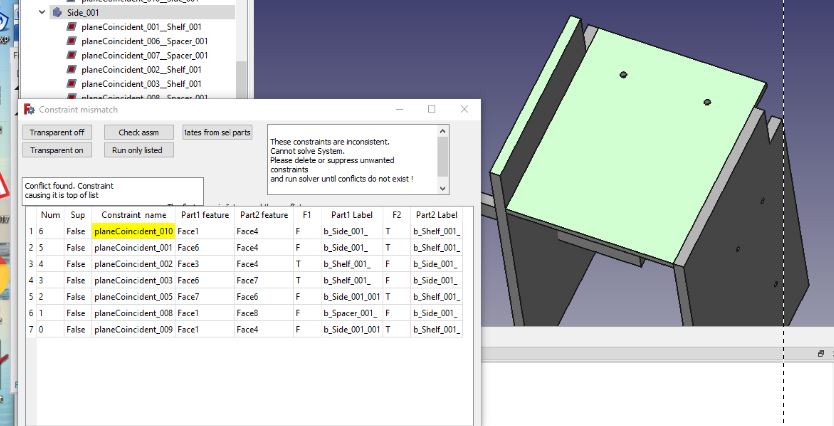Click the planeCoincident_007__Spacer_001 constraint icon
This screenshot has width=834, height=426.
pos(72,55)
